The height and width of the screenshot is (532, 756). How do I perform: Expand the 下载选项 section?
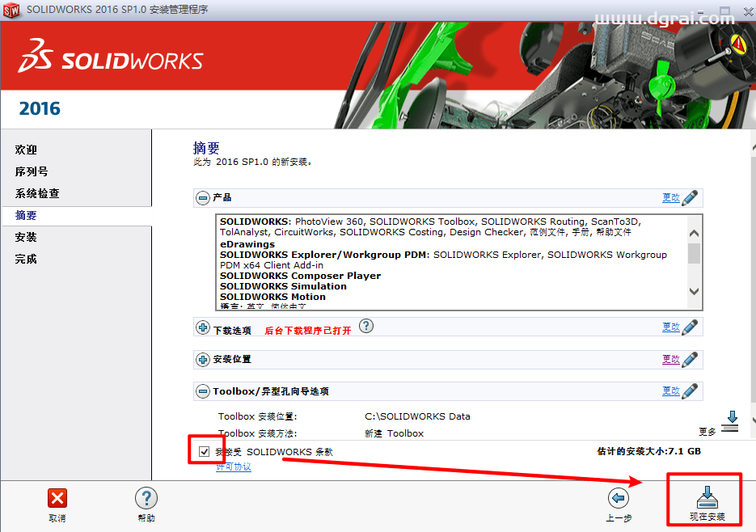[x=202, y=327]
